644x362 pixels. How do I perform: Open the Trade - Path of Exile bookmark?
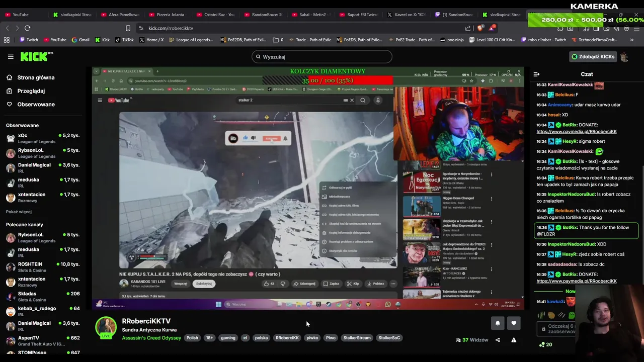pos(310,40)
